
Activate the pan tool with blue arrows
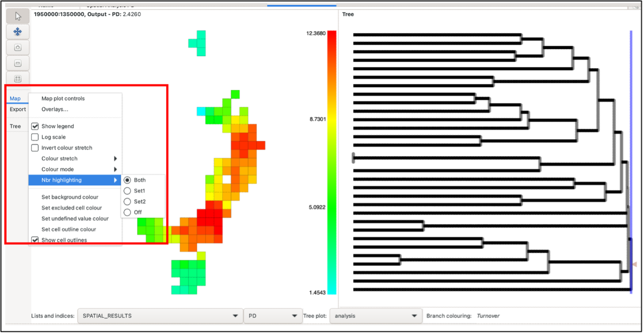[x=18, y=32]
